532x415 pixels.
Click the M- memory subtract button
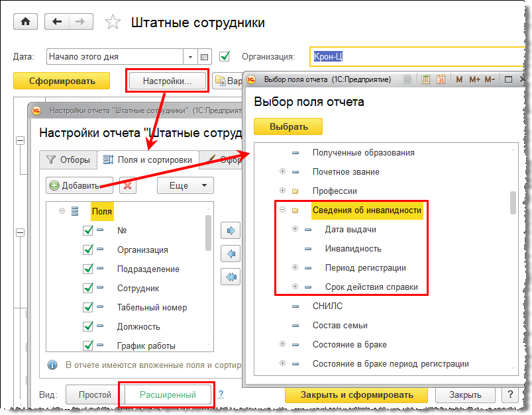490,79
